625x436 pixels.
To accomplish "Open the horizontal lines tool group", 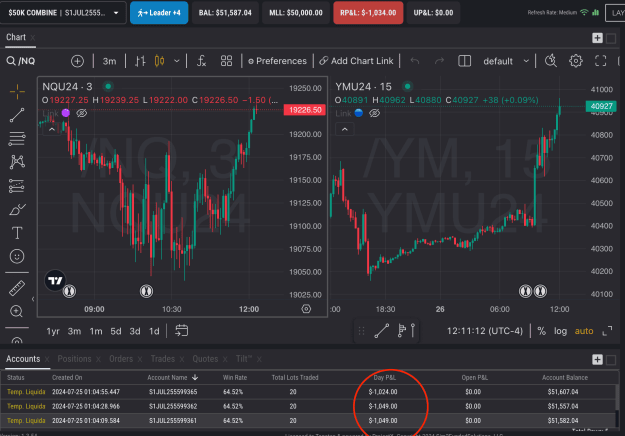I will tap(17, 138).
